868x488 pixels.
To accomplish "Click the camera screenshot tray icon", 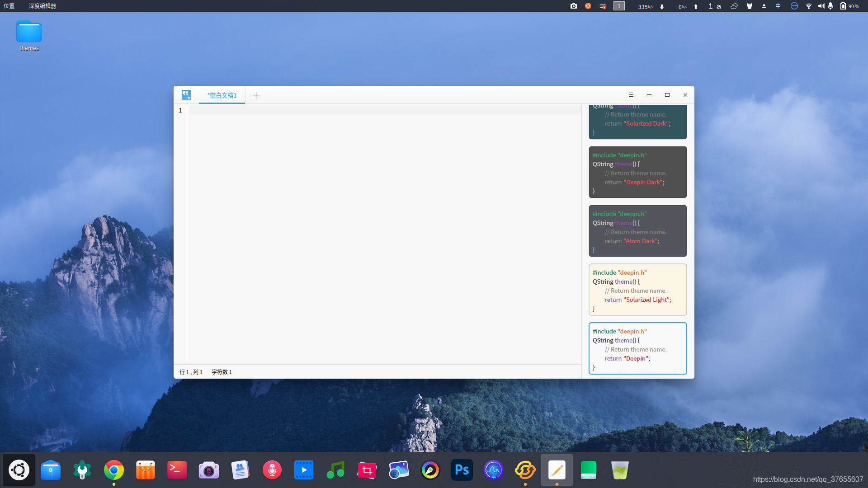I will [x=574, y=6].
